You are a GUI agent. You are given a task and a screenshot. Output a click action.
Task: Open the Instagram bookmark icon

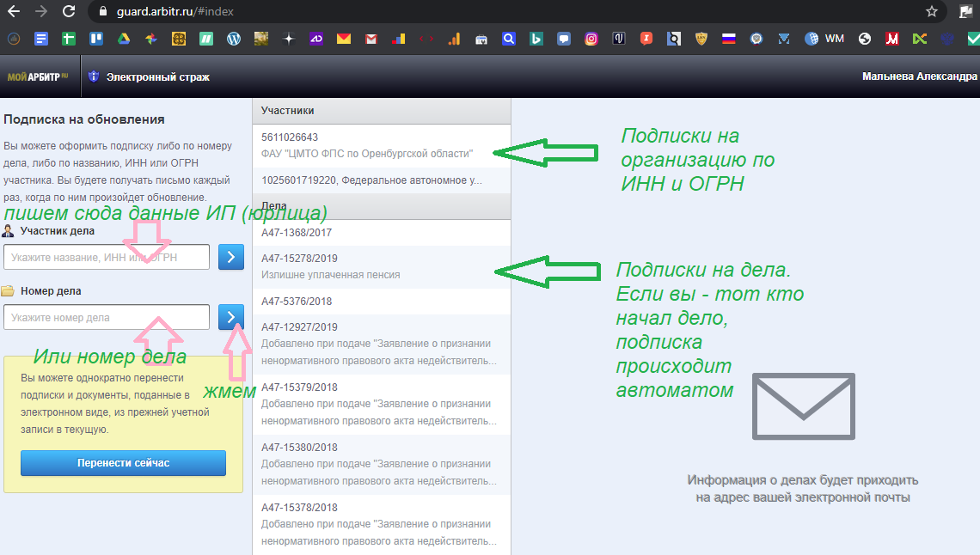[591, 39]
